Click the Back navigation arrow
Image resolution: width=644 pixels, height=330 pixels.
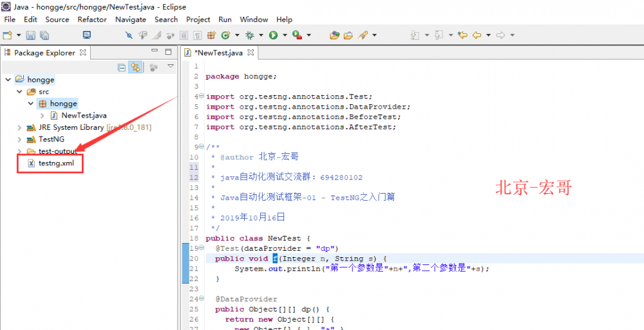point(477,35)
